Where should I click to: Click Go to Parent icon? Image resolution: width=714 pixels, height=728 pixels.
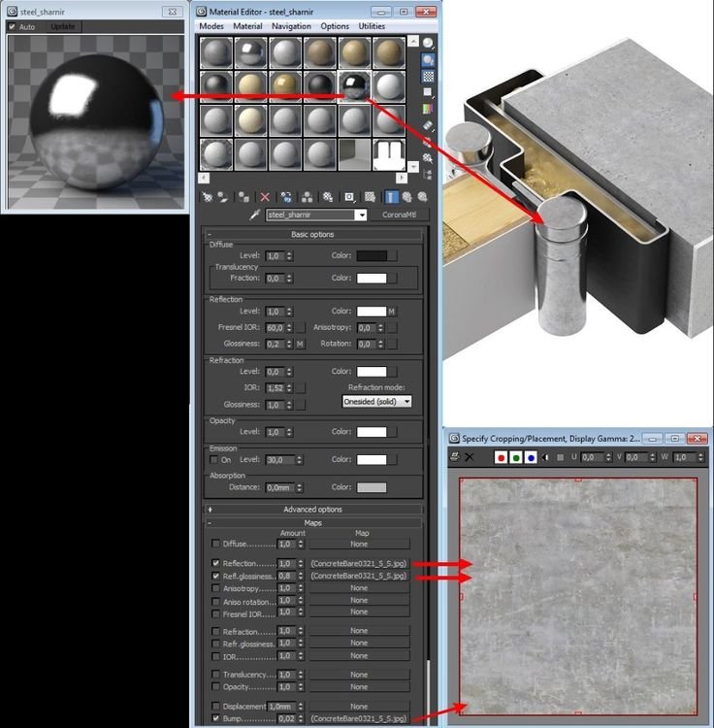click(406, 197)
